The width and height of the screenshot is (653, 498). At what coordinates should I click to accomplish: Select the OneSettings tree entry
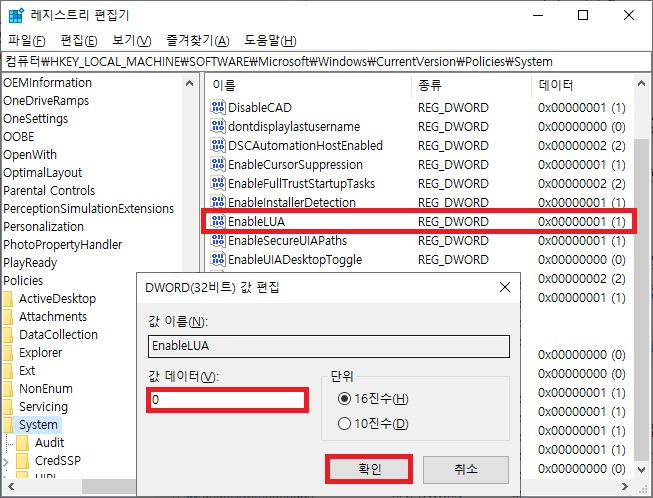(x=35, y=119)
